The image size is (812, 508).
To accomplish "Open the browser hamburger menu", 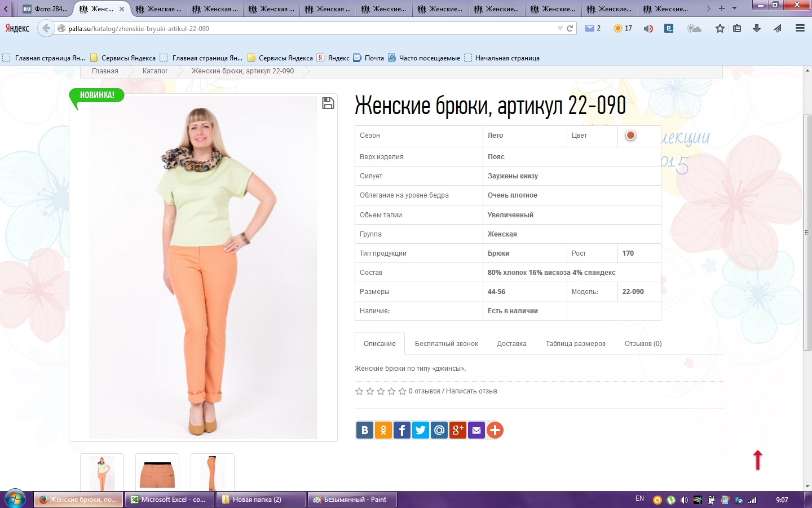I will pyautogui.click(x=800, y=28).
